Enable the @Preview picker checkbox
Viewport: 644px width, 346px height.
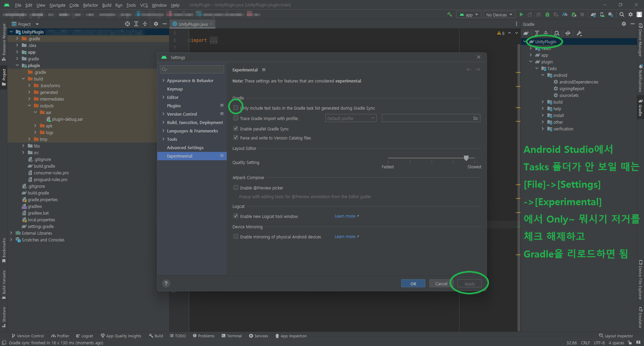236,187
